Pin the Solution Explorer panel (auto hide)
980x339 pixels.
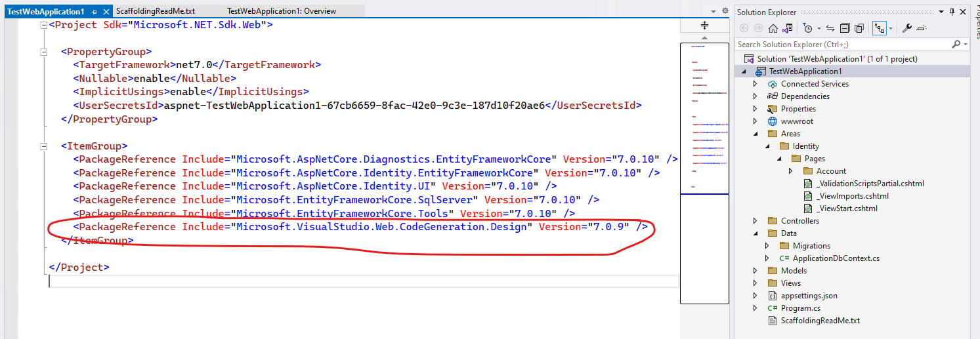coord(951,12)
